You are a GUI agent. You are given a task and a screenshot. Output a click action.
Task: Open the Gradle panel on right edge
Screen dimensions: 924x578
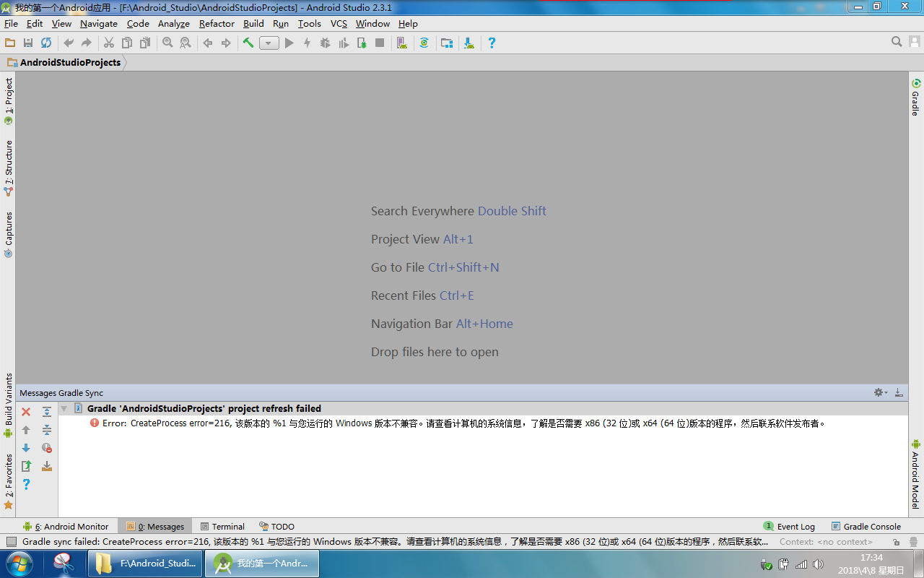pos(915,98)
